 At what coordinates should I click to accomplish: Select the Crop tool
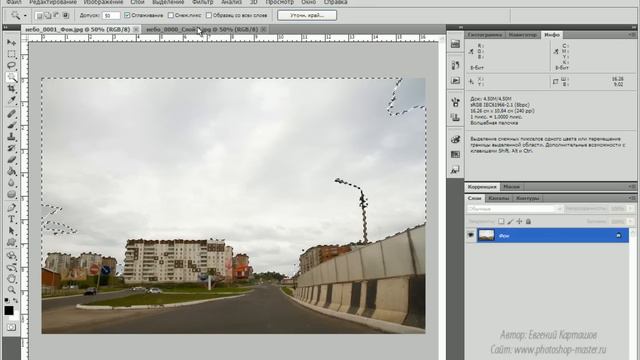click(11, 88)
